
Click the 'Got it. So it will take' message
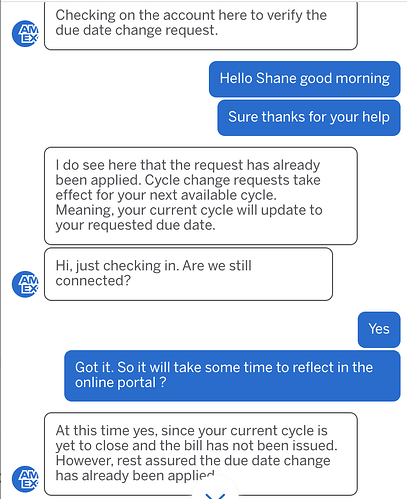[232, 376]
